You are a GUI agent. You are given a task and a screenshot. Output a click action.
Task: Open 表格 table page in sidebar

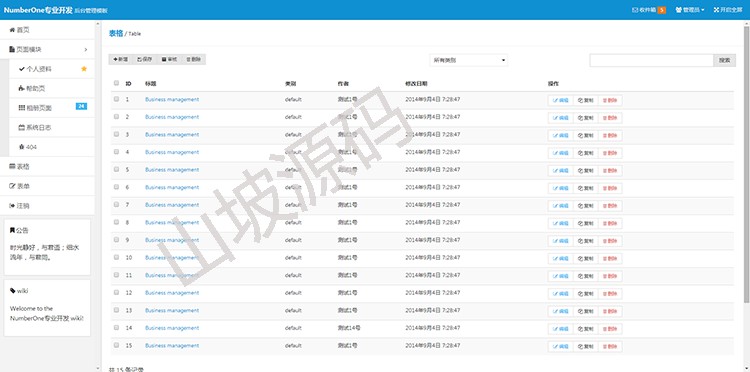(47, 166)
